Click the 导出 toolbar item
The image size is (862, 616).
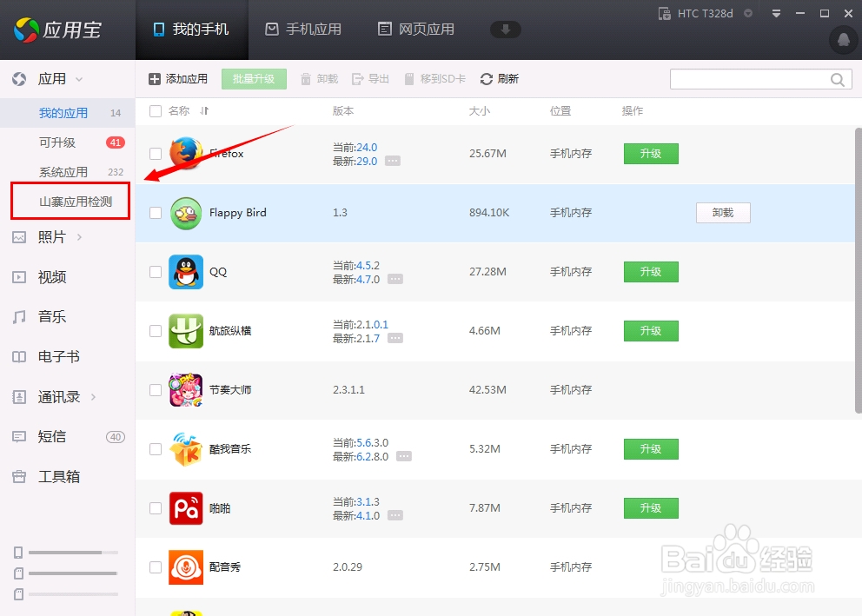click(x=370, y=79)
